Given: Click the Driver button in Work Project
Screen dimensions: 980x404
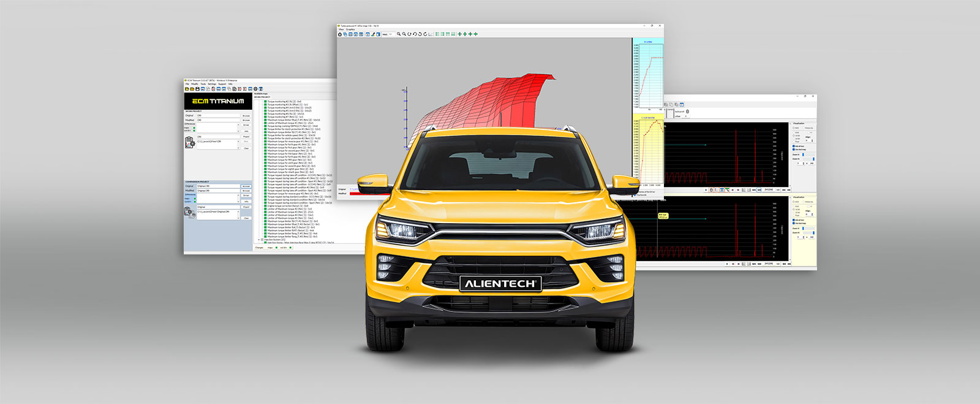Looking at the screenshot, I should tap(246, 125).
